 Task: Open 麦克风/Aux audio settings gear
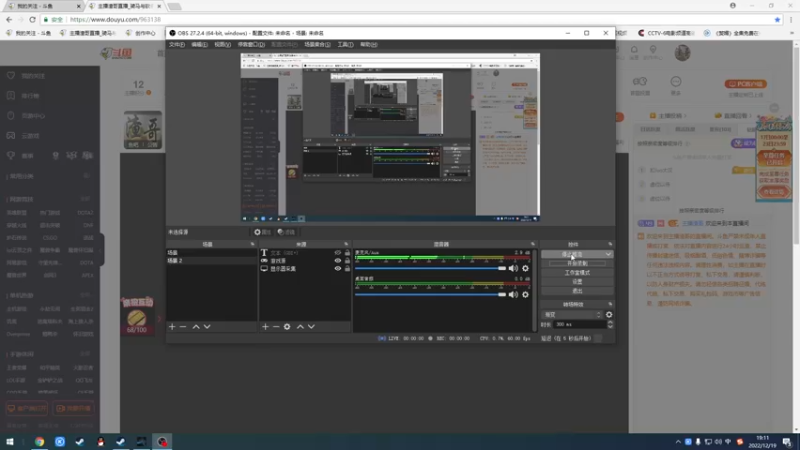tap(526, 268)
